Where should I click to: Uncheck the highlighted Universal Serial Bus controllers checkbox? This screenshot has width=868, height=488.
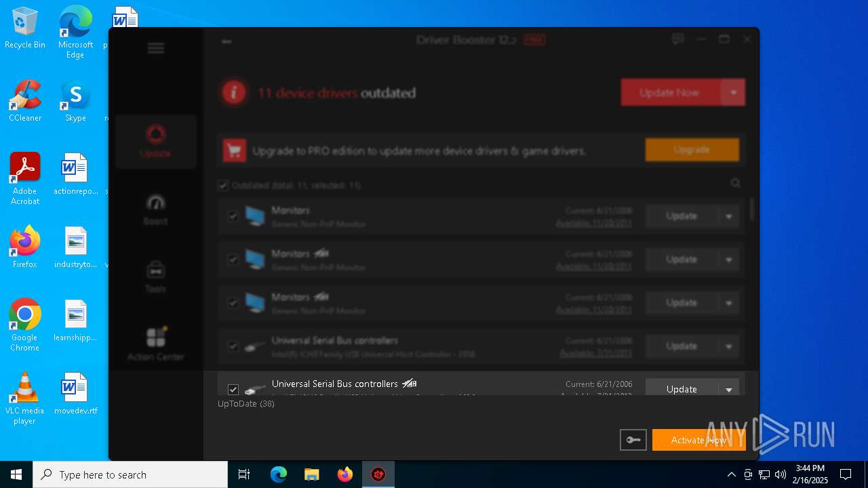coord(233,390)
